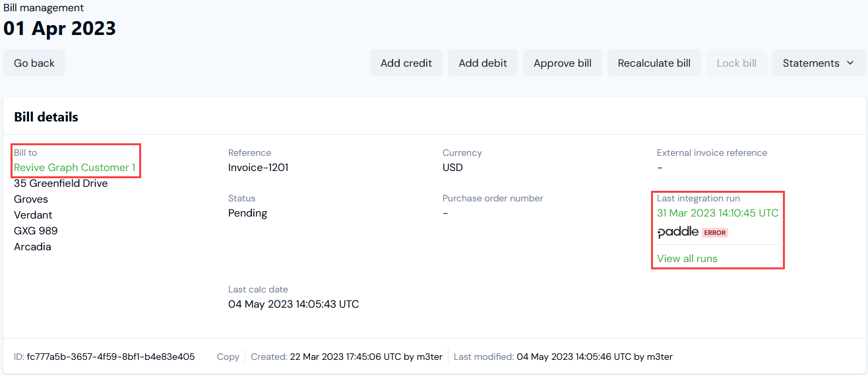Click the Add debit button
Screen dimensions: 868x375
483,63
